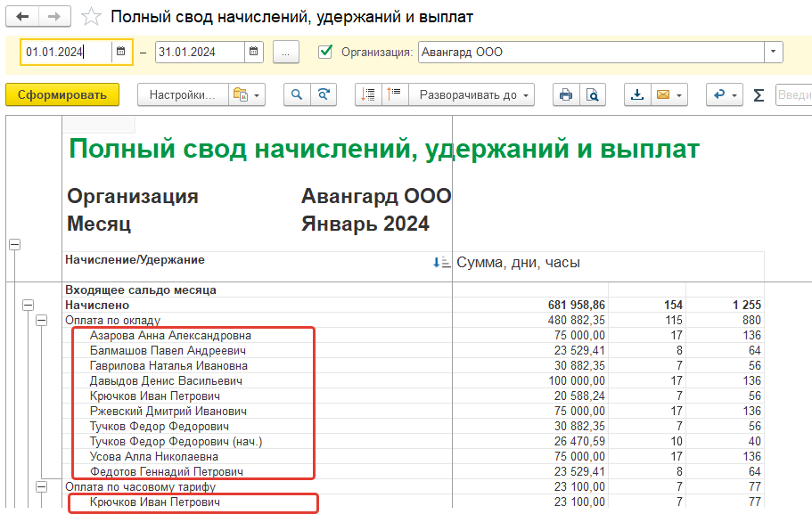Select Крючков Иван Петрович under hourly tariff

tap(155, 502)
